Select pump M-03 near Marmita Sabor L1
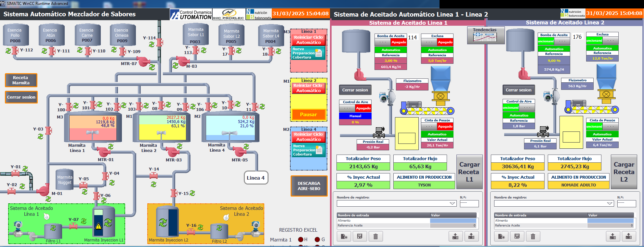 pyautogui.click(x=183, y=61)
